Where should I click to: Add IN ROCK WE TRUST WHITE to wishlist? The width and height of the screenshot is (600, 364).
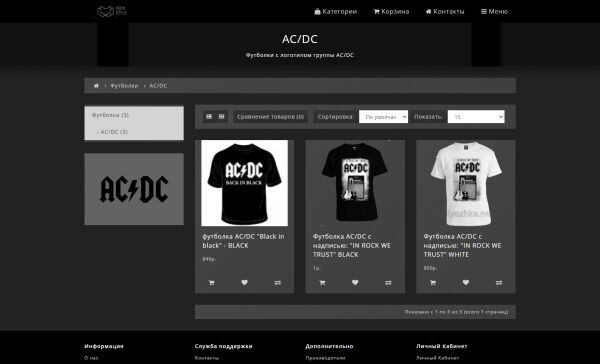pyautogui.click(x=466, y=282)
